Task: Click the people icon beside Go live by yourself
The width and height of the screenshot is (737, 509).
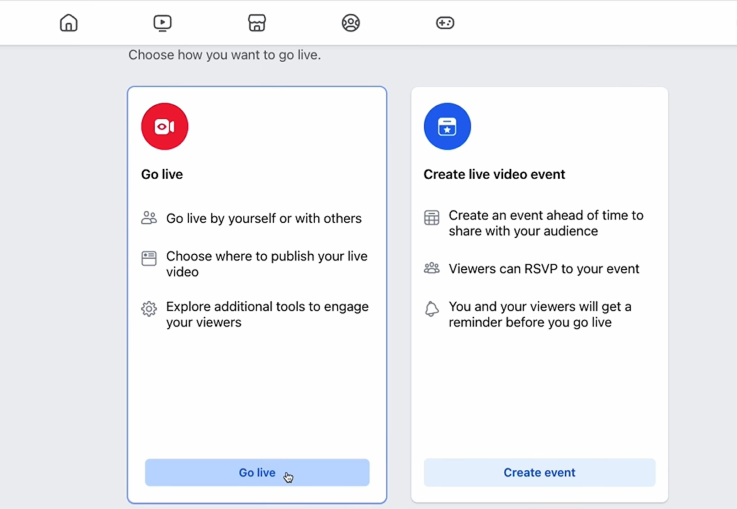Action: point(149,218)
